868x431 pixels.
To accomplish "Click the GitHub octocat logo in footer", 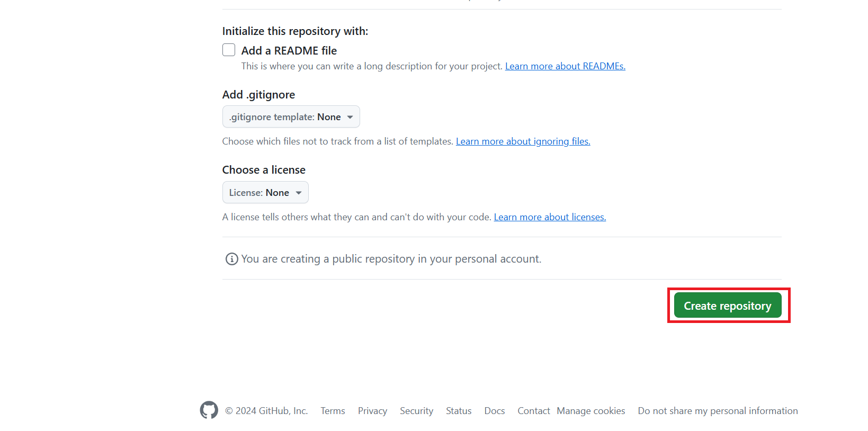I will click(209, 410).
